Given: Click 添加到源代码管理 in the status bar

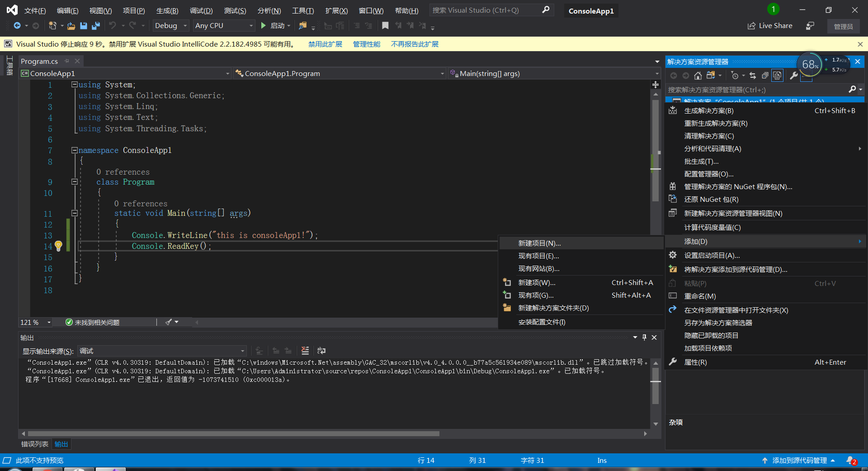Looking at the screenshot, I should click(799, 461).
